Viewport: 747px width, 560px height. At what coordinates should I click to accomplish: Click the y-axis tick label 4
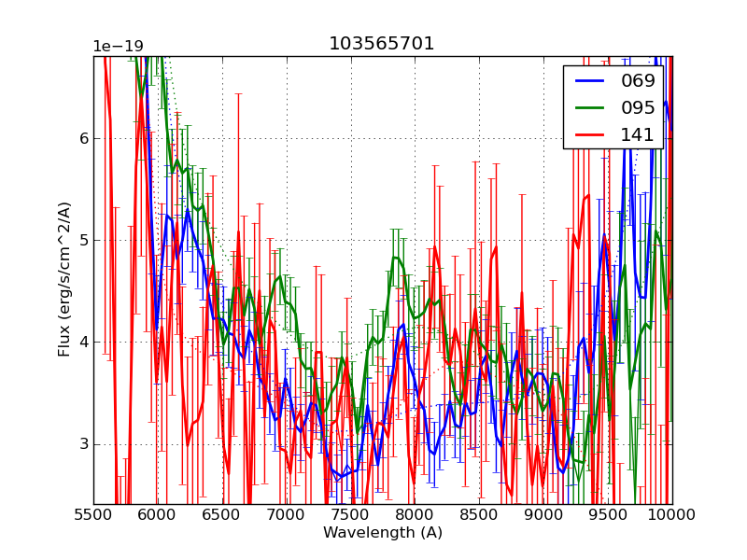pyautogui.click(x=83, y=342)
